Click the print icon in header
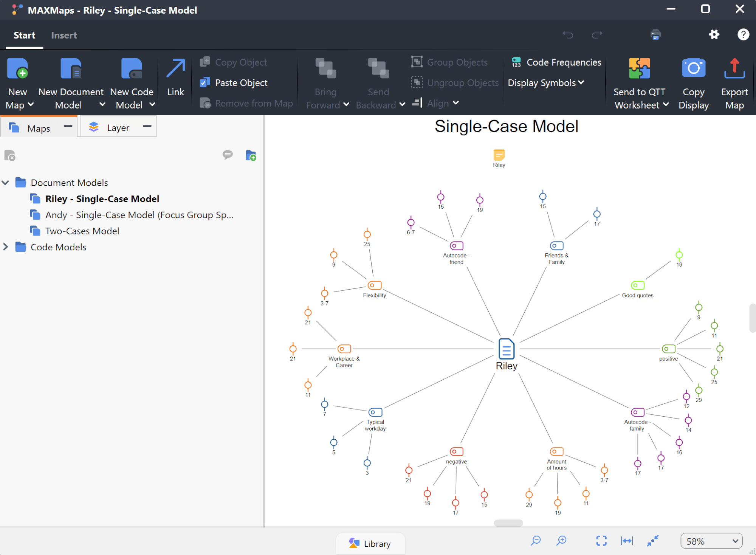 pyautogui.click(x=655, y=35)
